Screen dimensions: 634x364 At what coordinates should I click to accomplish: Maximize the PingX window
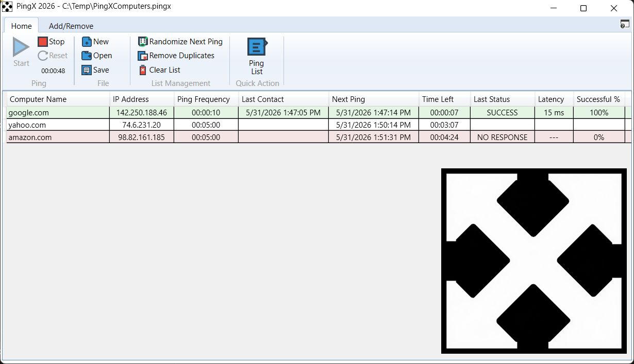click(x=583, y=8)
